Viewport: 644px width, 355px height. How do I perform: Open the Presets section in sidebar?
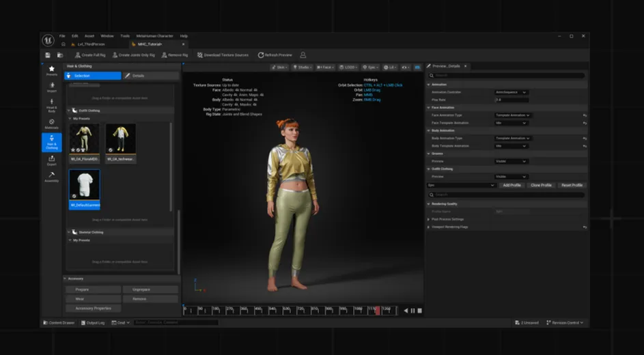[52, 71]
